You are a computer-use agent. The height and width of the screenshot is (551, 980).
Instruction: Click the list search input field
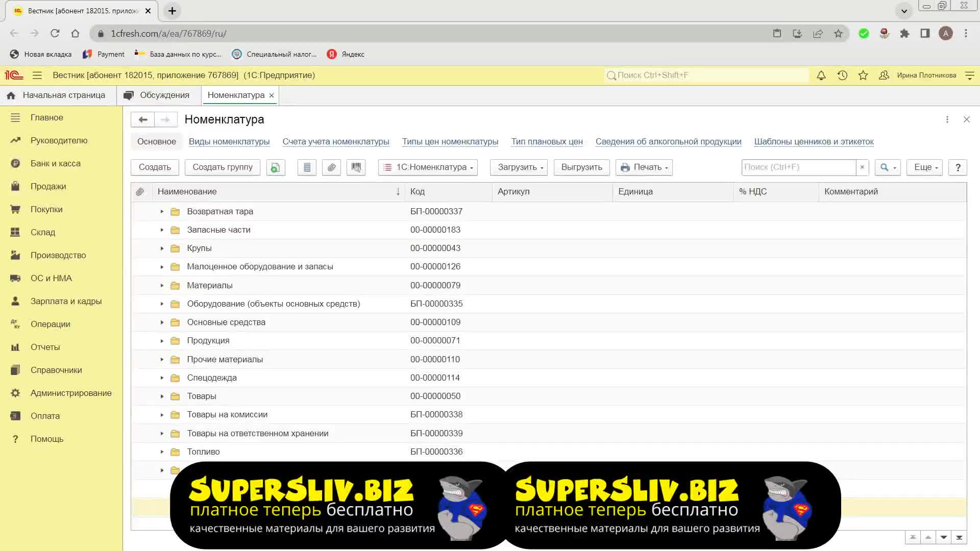tap(798, 167)
